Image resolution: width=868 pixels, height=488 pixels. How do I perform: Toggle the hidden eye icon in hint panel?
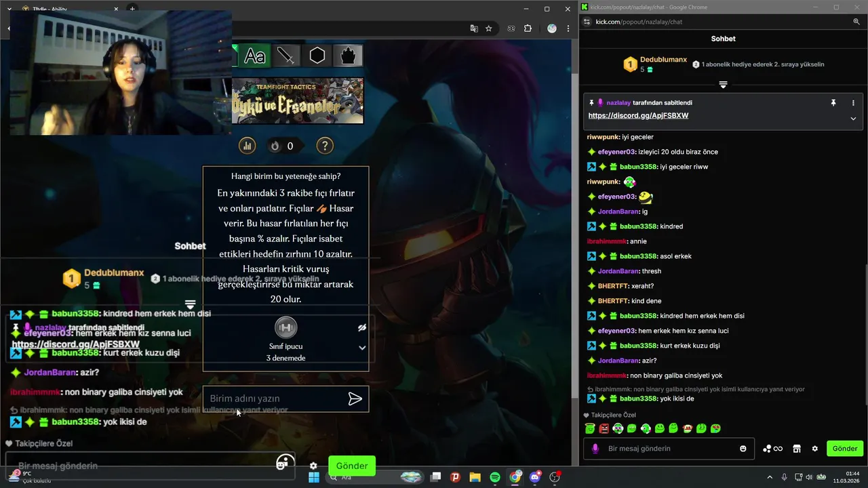(362, 327)
